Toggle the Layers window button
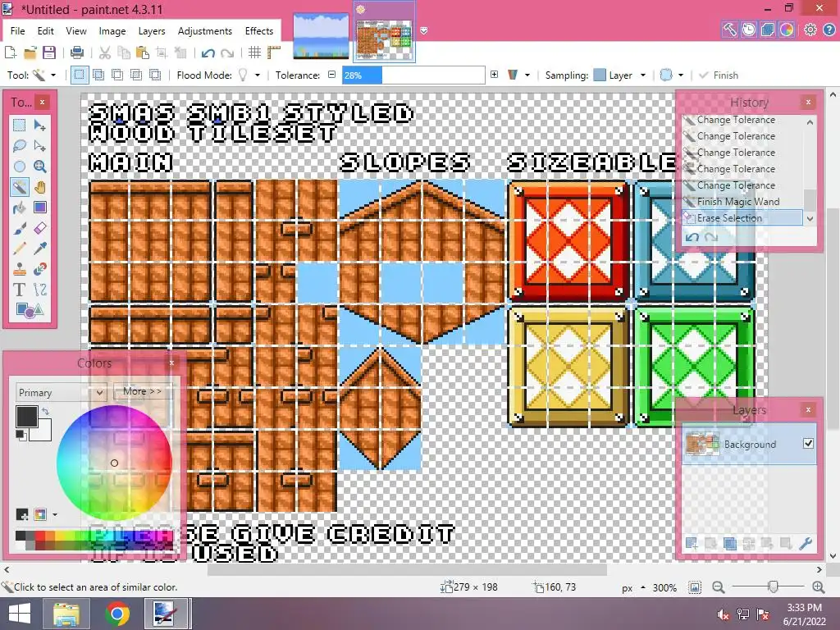 point(768,30)
